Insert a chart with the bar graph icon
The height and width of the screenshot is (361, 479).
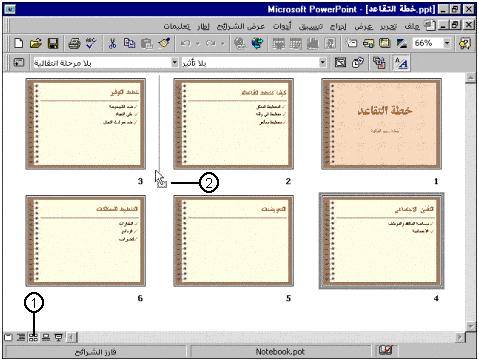coord(313,43)
